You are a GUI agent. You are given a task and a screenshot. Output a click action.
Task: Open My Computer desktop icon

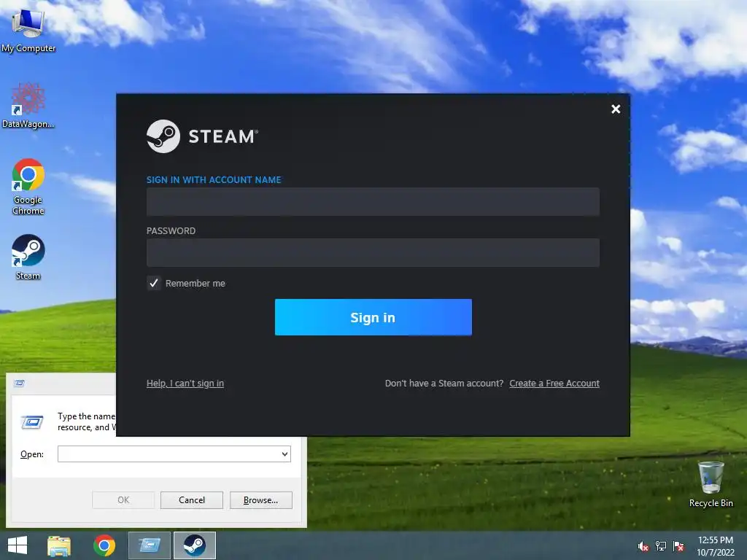[x=28, y=29]
